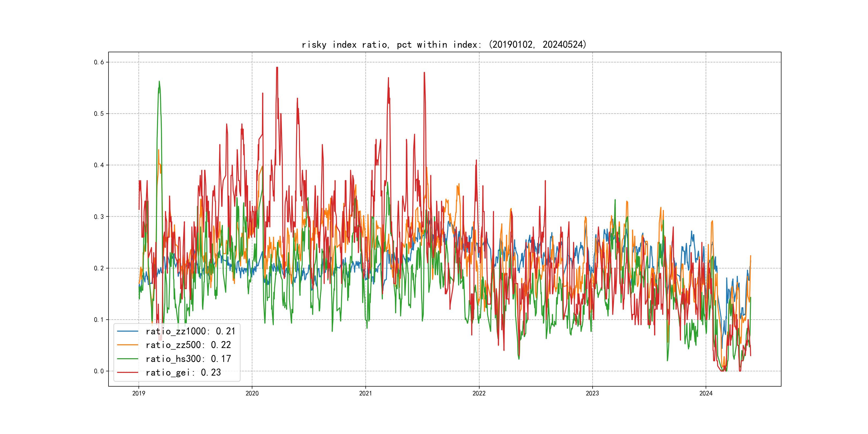Click the green peak in early 2019
Image resolution: width=868 pixels, height=434 pixels.
159,82
